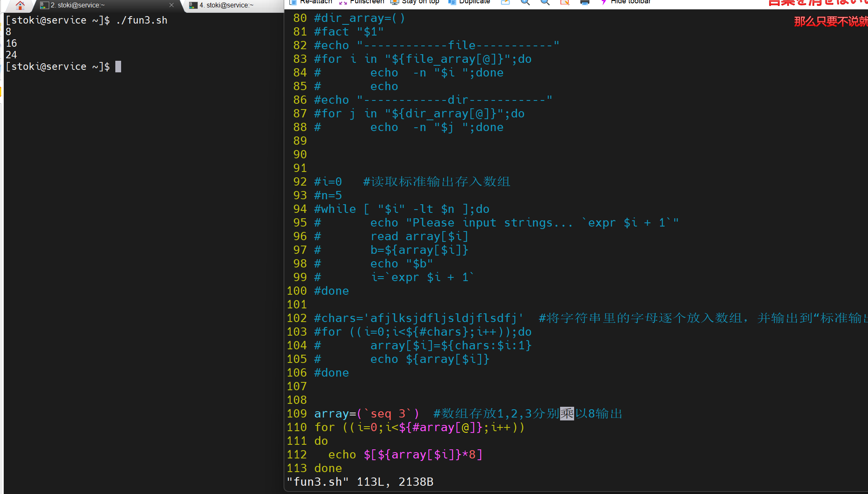Image resolution: width=868 pixels, height=494 pixels.
Task: Click the "fun3.sh" 113L status line
Action: (360, 482)
